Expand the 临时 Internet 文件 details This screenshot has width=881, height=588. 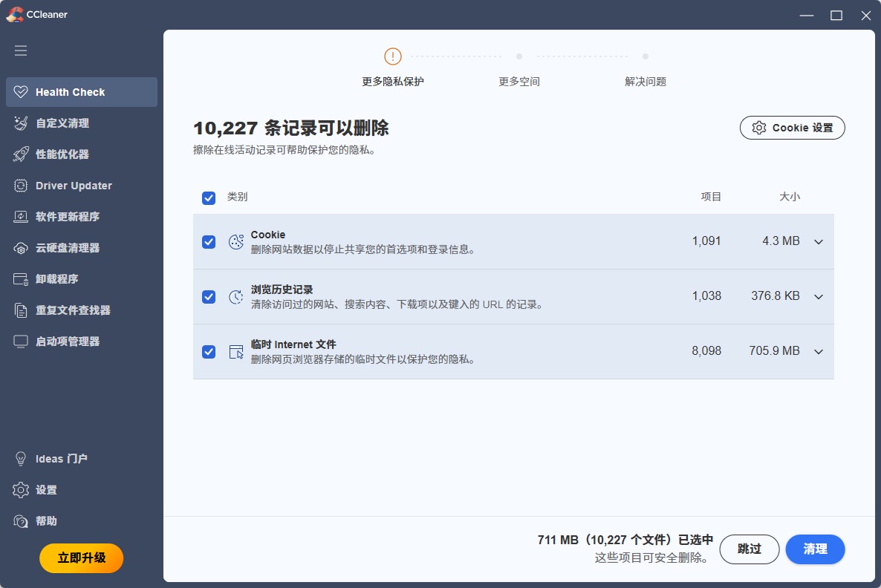pyautogui.click(x=818, y=351)
